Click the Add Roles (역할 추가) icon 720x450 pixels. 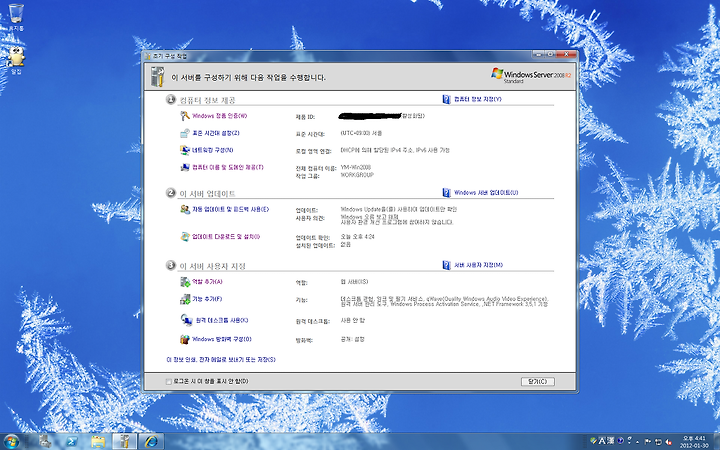[185, 282]
